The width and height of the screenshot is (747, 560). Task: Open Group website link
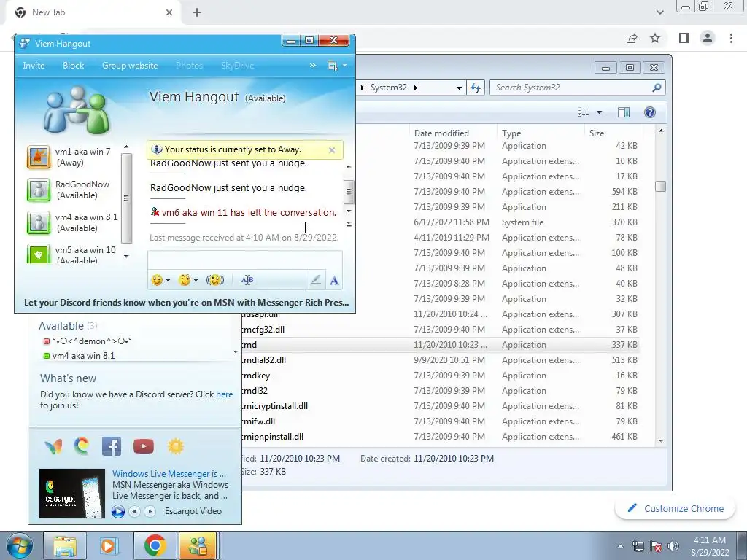130,66
